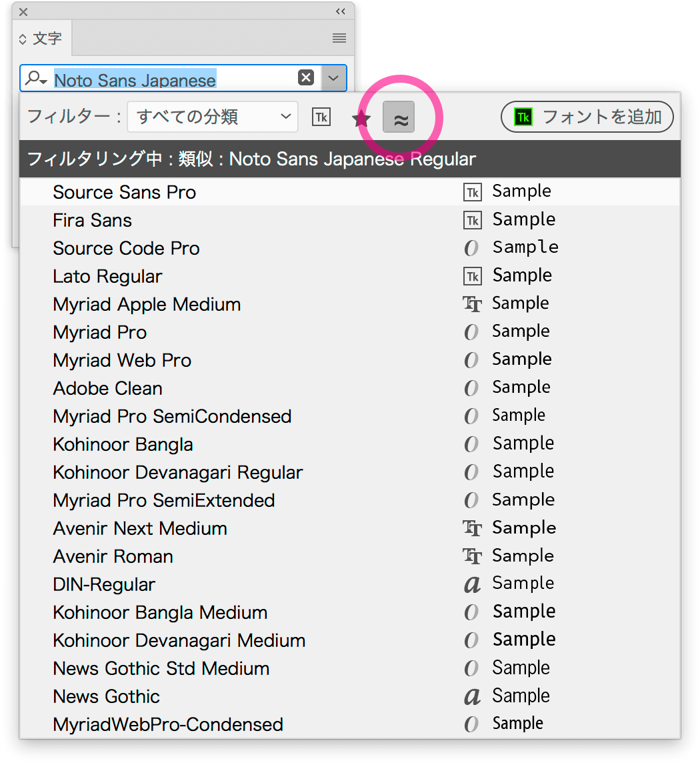Select Fira Sans font

350,220
